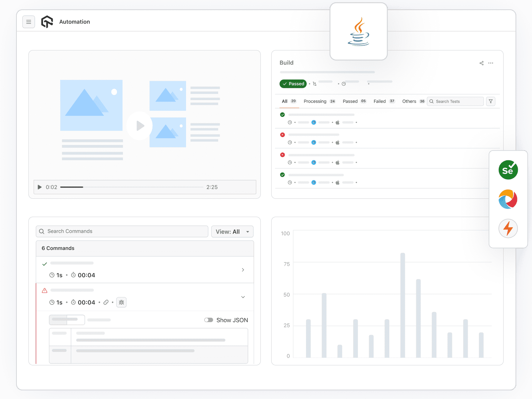Image resolution: width=532 pixels, height=399 pixels.
Task: Click the Search Commands input field
Action: coord(122,231)
